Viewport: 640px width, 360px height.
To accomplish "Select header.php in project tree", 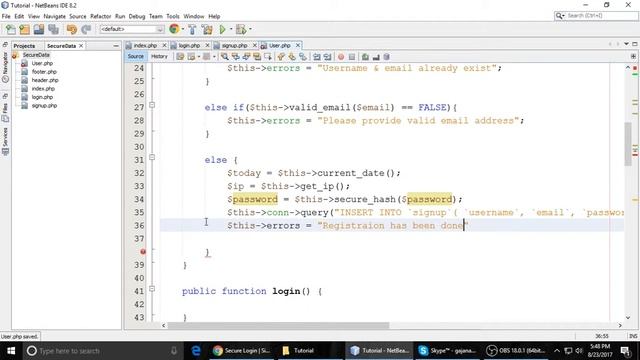I will tap(45, 80).
